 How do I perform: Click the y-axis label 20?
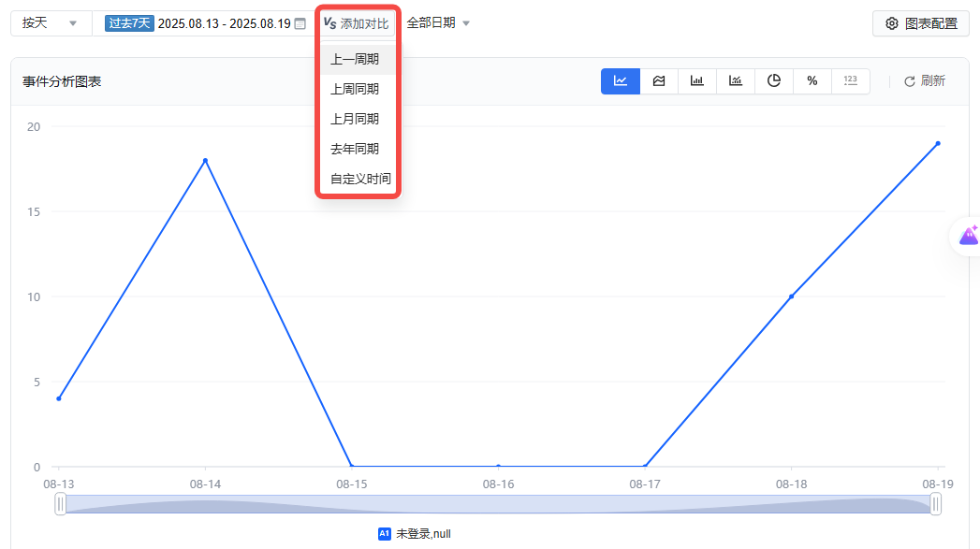tap(33, 127)
